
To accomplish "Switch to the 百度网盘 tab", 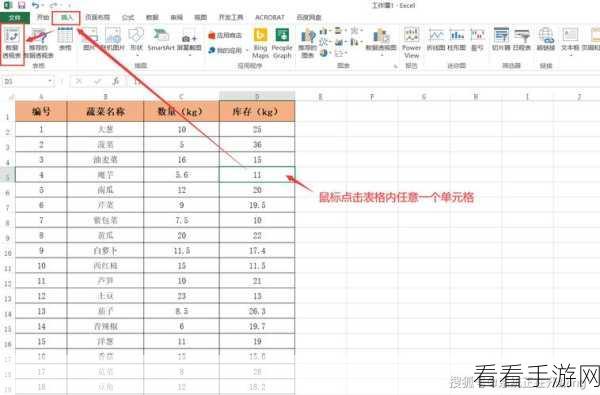I will (309, 17).
